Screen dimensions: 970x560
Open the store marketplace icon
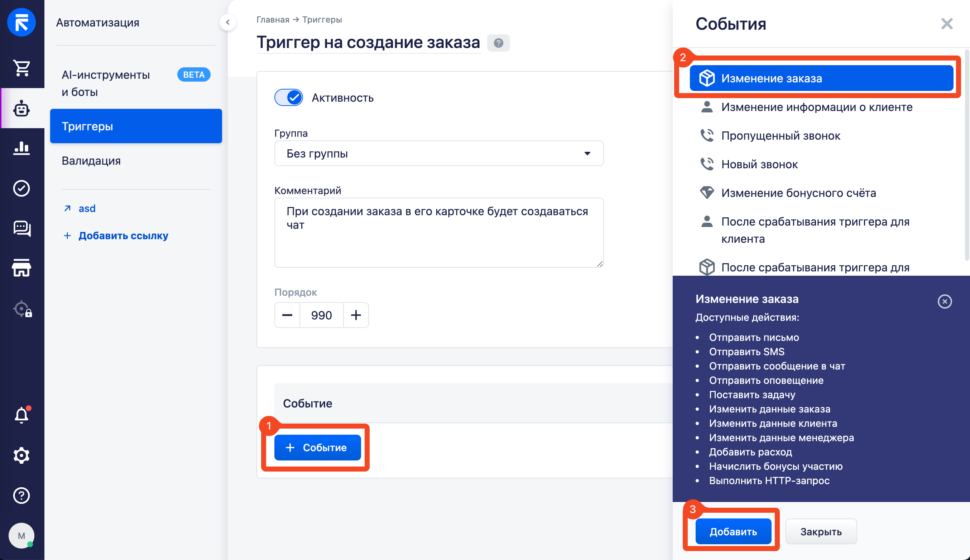(x=21, y=268)
